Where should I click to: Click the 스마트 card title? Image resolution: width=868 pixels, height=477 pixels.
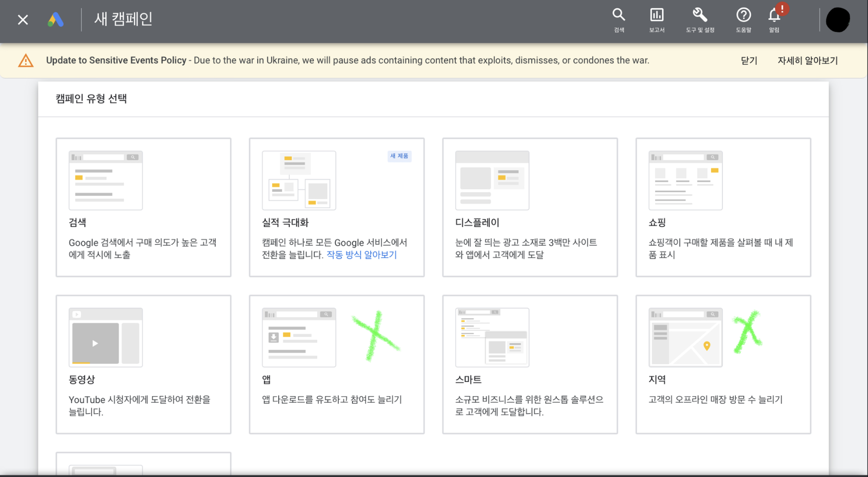pos(468,380)
